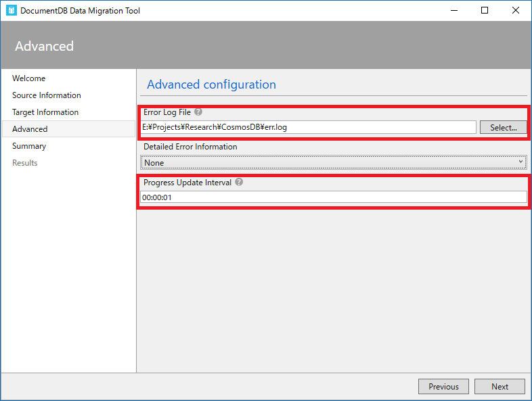532x401 pixels.
Task: Open the Detailed Error Information dropdown
Action: coord(334,162)
